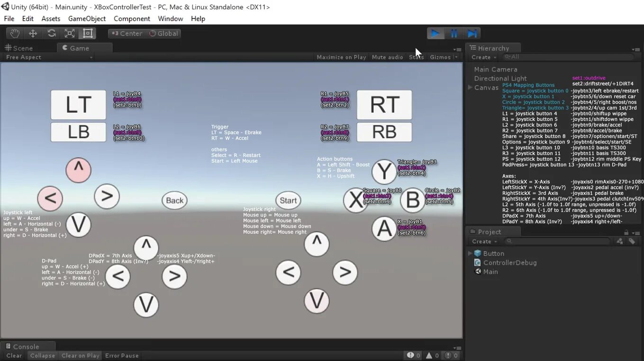Open the Edit menu
Viewport: 644px width, 361px height.
(x=28, y=18)
